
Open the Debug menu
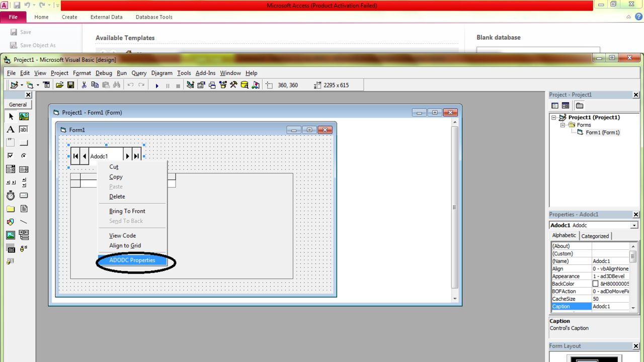coord(104,73)
